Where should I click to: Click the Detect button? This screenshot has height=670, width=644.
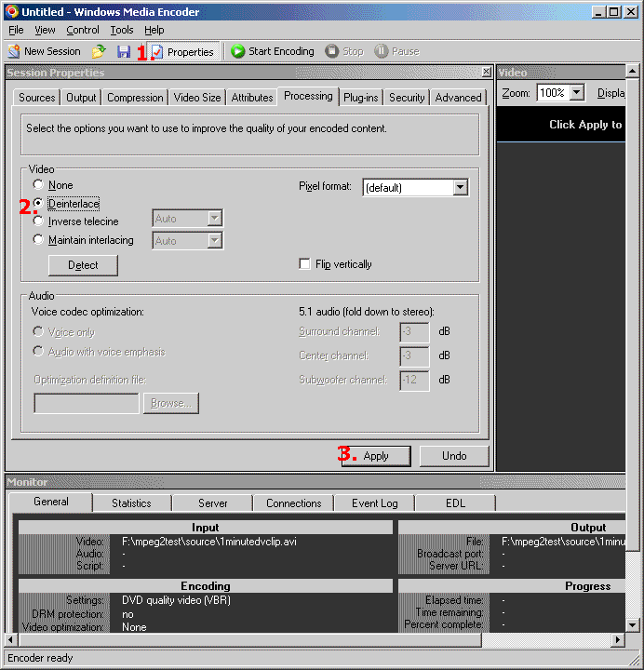(83, 265)
